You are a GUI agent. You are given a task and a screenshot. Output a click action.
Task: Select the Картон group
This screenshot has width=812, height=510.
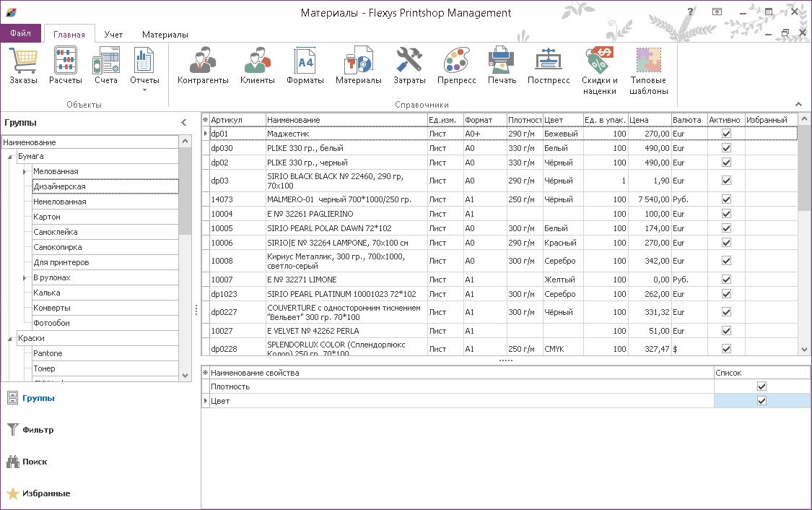pyautogui.click(x=105, y=217)
